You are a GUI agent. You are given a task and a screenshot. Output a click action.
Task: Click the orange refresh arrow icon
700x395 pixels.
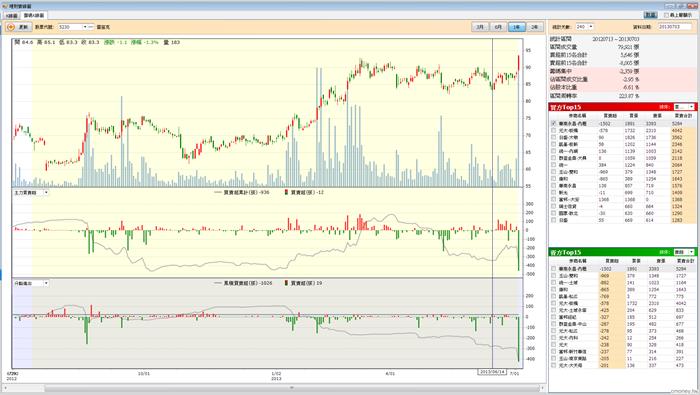point(11,27)
